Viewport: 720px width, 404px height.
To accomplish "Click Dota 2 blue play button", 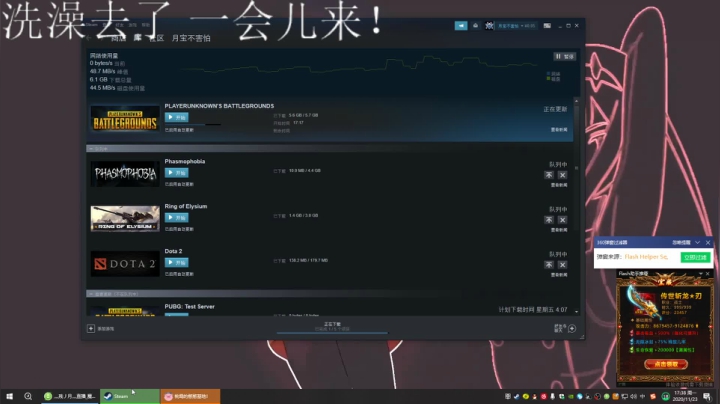I will tap(176, 263).
